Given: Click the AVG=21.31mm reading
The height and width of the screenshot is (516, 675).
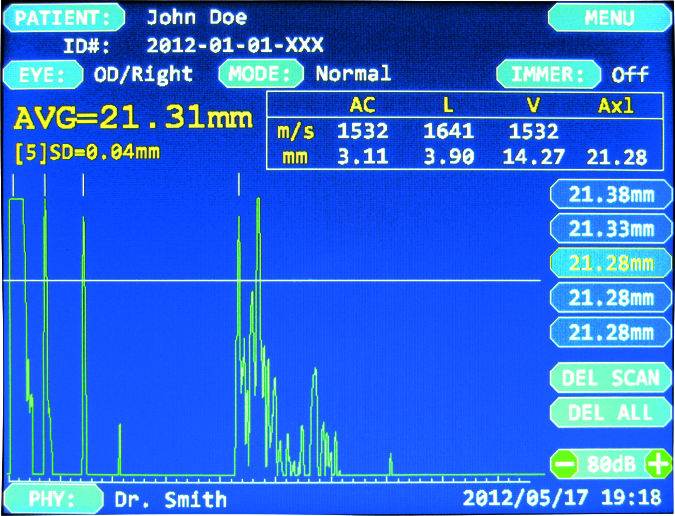Looking at the screenshot, I should pos(133,118).
